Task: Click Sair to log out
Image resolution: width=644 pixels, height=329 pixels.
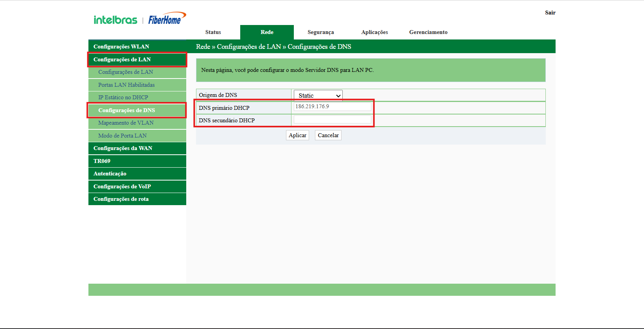Action: pos(550,13)
